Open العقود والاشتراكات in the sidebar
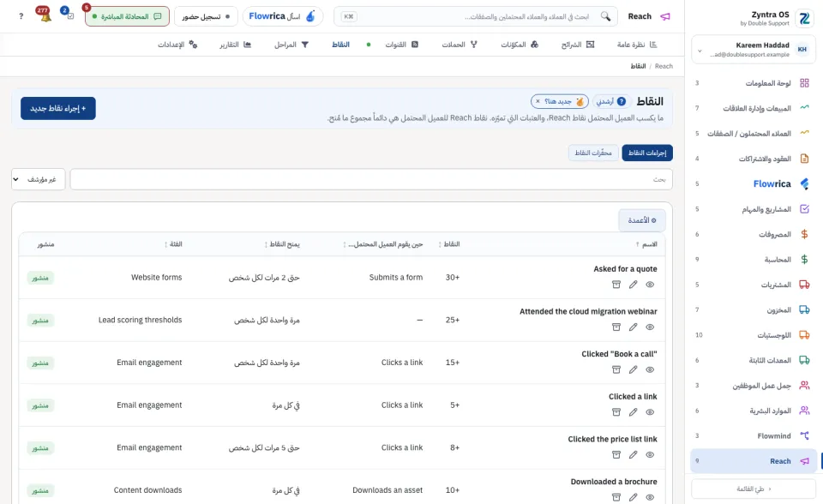The image size is (823, 504). (753, 159)
